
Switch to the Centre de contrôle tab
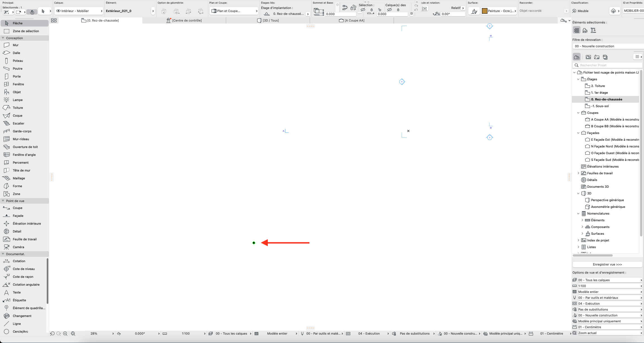(x=184, y=20)
